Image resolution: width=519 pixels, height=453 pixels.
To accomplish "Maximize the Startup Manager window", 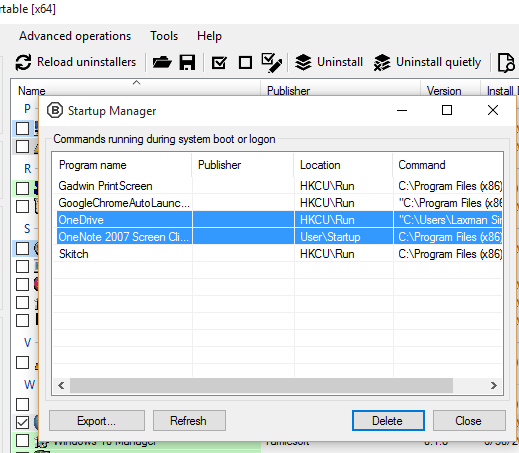I will [x=447, y=110].
